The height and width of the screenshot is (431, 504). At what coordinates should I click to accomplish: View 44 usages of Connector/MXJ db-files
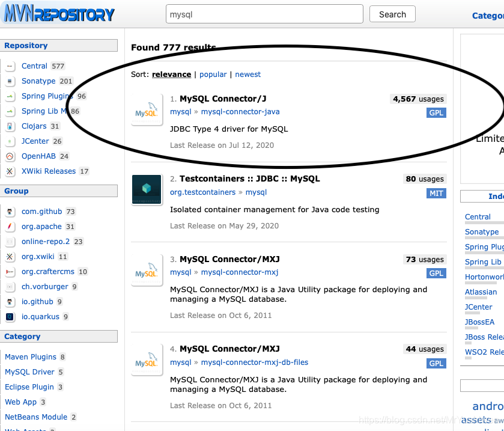pos(424,349)
